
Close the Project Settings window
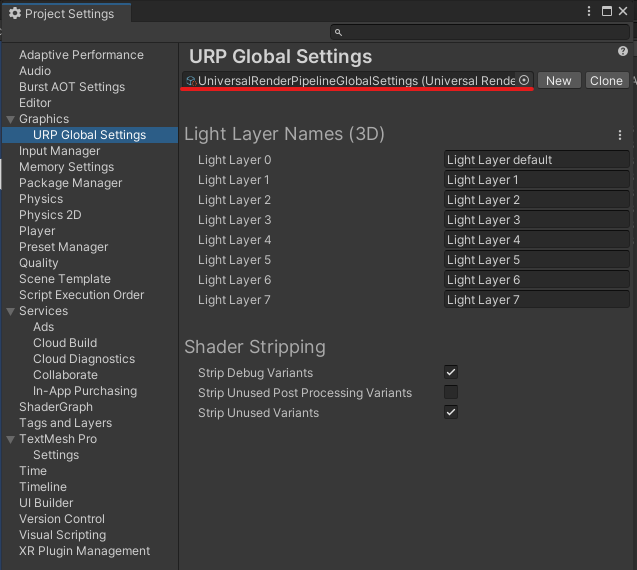[623, 11]
